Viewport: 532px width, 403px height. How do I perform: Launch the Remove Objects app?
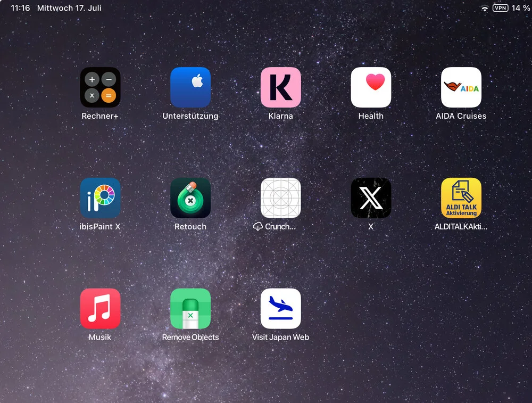(x=190, y=309)
